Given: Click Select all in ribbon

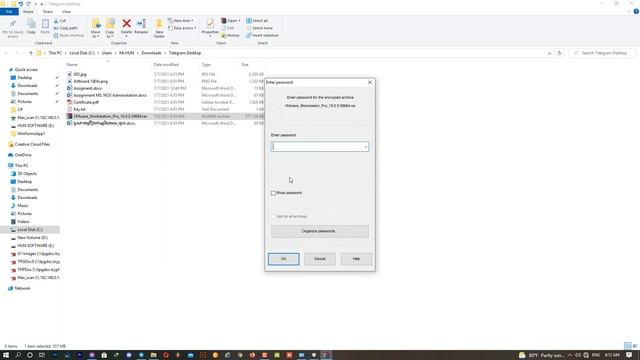Looking at the screenshot, I should [x=257, y=21].
